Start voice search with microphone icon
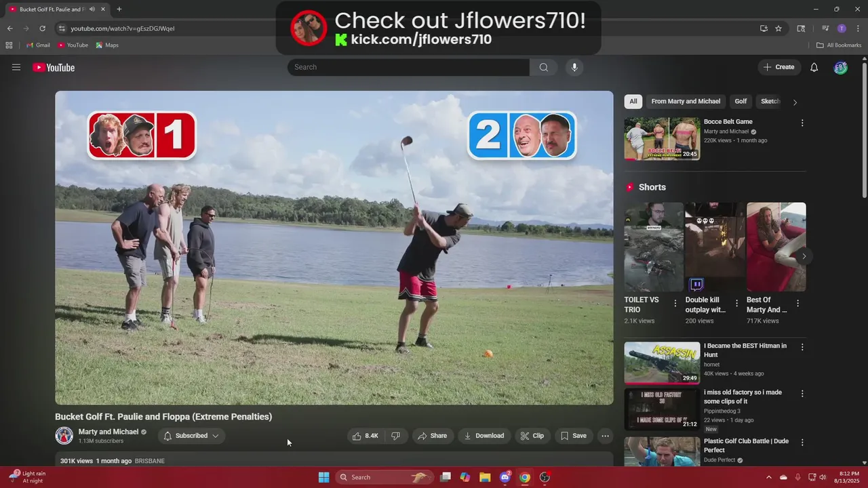 pyautogui.click(x=574, y=67)
